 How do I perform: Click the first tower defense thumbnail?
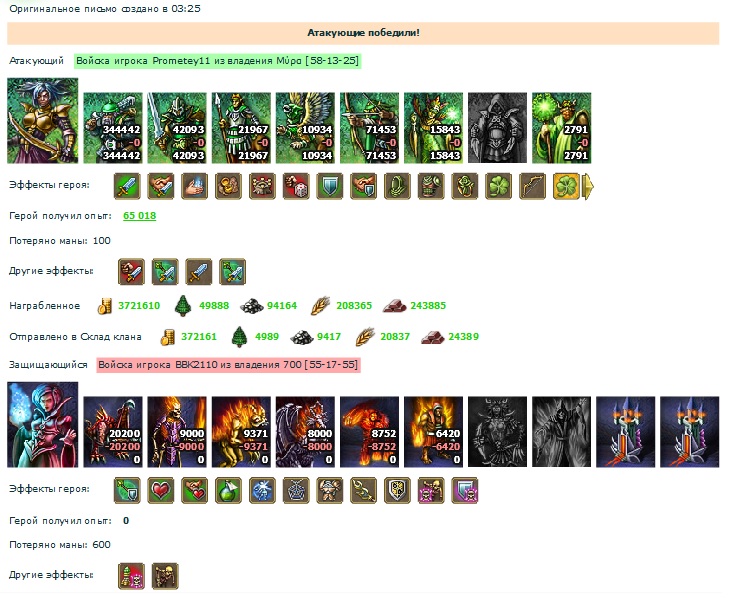626,432
